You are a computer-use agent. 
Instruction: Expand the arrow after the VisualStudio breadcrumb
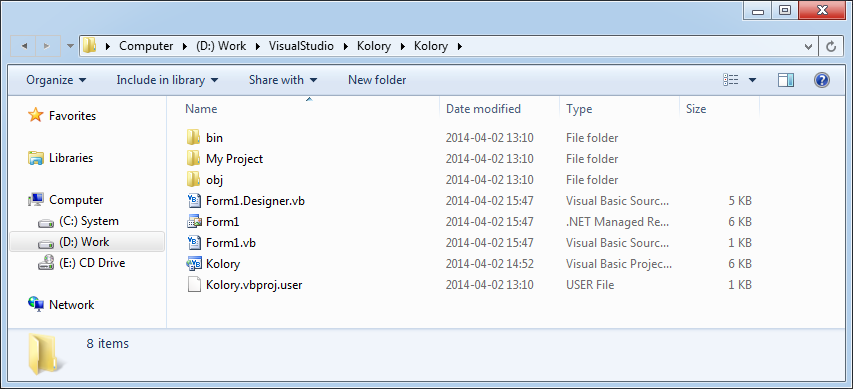[345, 46]
